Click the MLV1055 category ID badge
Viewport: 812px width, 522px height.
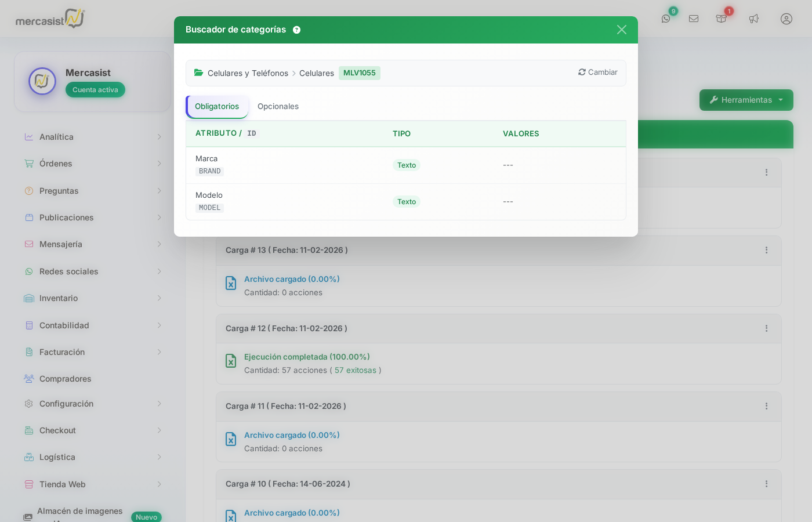(360, 73)
